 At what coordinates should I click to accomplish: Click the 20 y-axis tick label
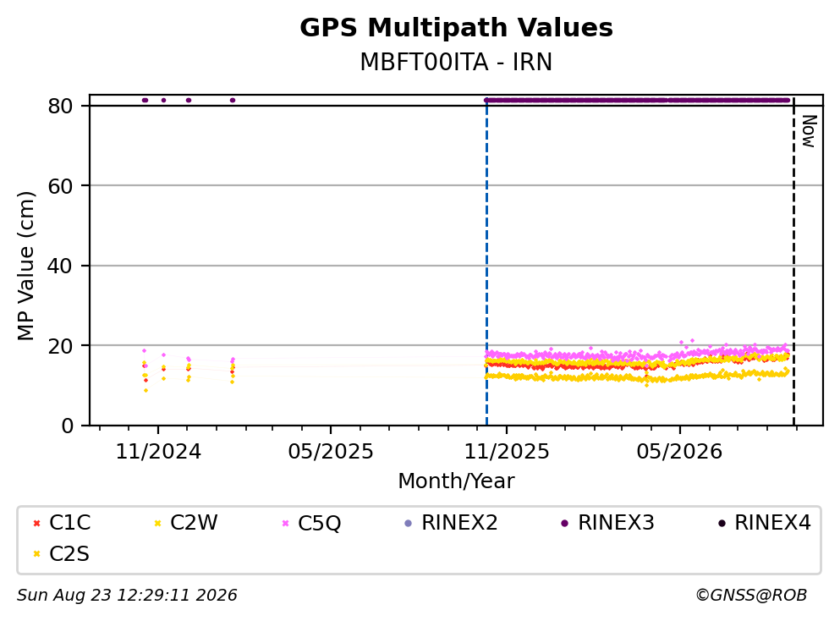pyautogui.click(x=60, y=345)
